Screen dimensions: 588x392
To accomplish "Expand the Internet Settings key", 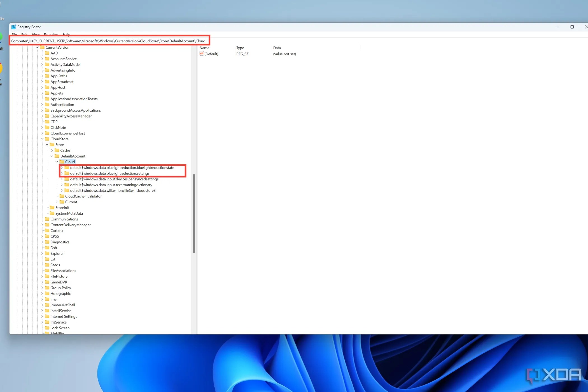I will click(x=42, y=316).
